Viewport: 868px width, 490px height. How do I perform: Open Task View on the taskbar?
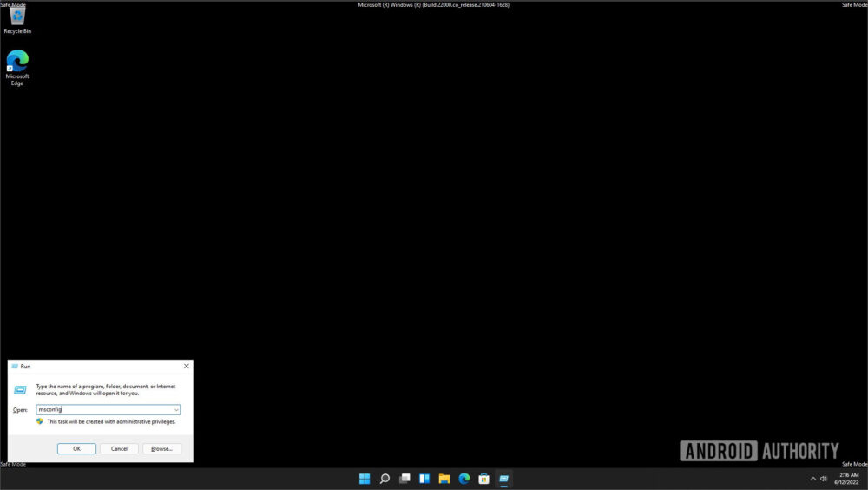[404, 479]
